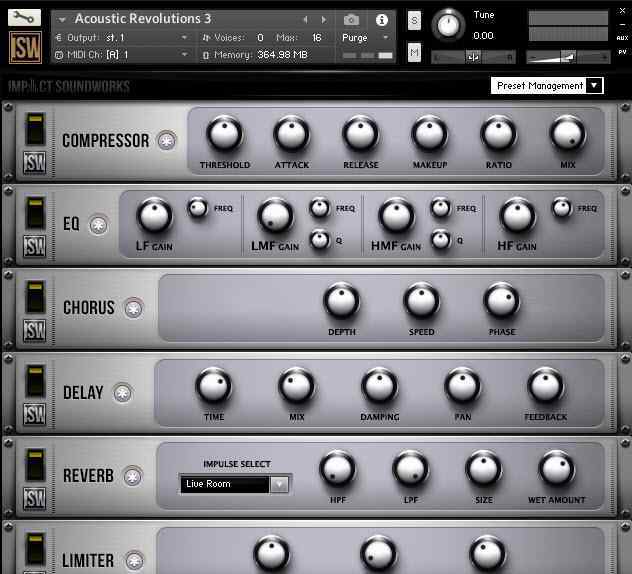Click the EQ LMF Q knob

click(320, 240)
